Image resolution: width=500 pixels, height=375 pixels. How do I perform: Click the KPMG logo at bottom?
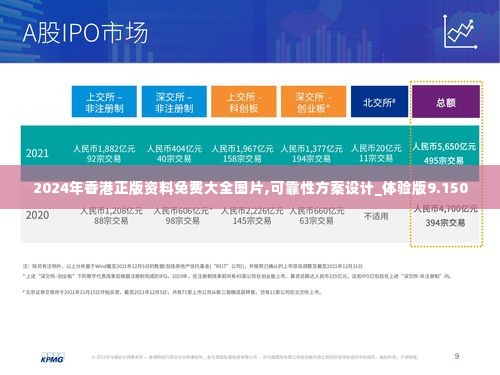click(x=52, y=358)
